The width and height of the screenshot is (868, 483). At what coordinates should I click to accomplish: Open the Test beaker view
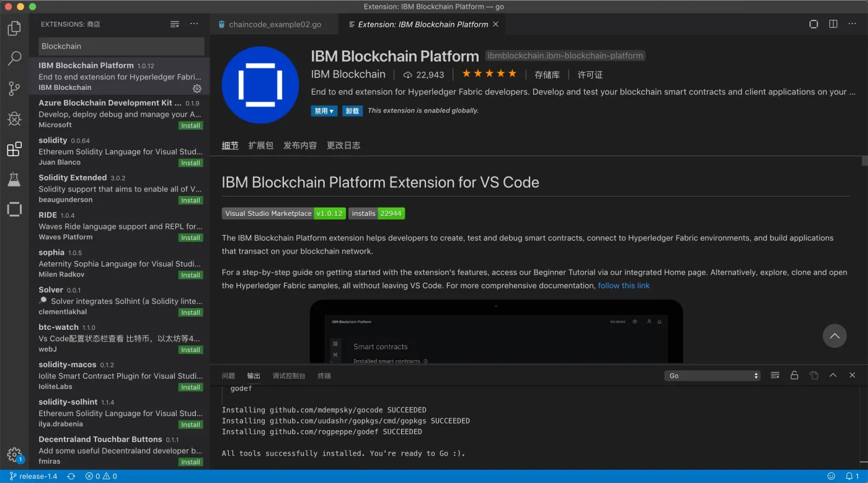point(14,179)
